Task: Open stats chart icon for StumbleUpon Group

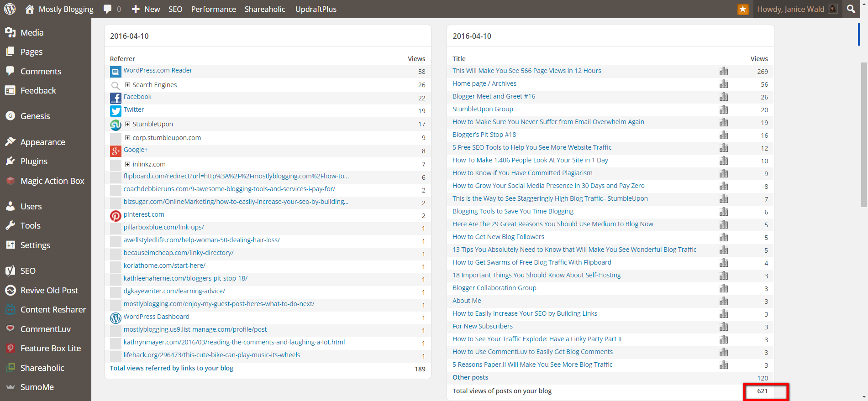Action: pyautogui.click(x=723, y=109)
